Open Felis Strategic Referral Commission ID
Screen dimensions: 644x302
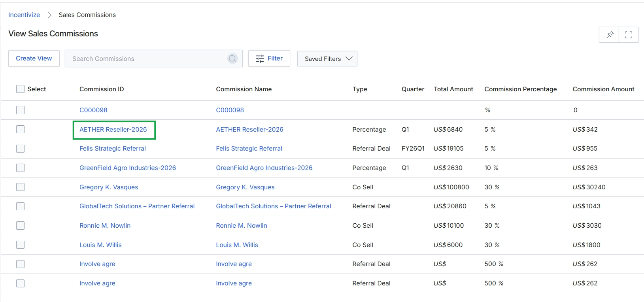(x=113, y=149)
